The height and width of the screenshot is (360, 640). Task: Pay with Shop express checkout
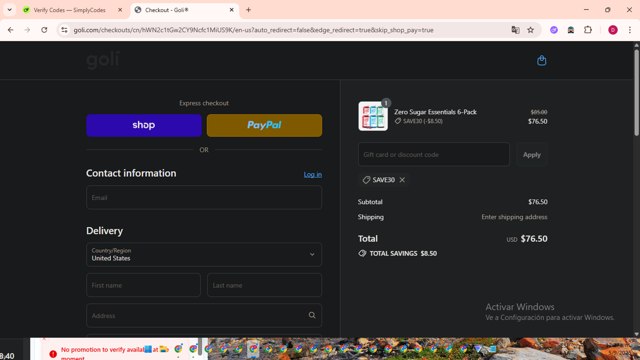[x=144, y=125]
